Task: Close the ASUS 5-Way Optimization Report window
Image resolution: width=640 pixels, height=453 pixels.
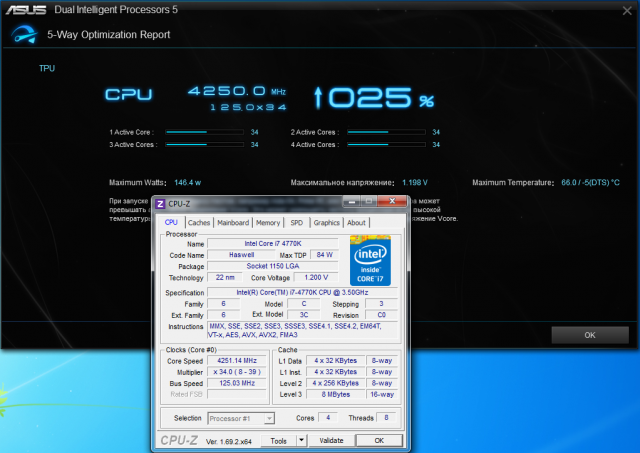Action: tap(627, 11)
